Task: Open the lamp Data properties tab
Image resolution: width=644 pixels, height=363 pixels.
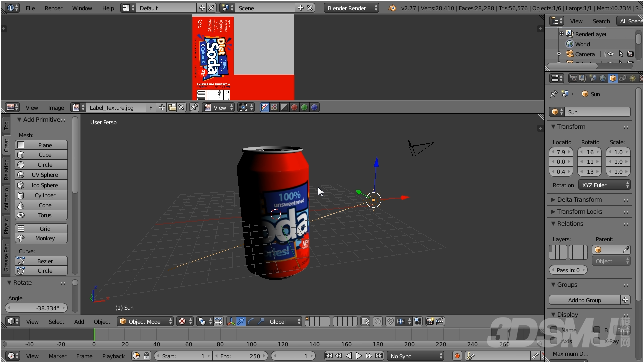Action: tap(633, 78)
